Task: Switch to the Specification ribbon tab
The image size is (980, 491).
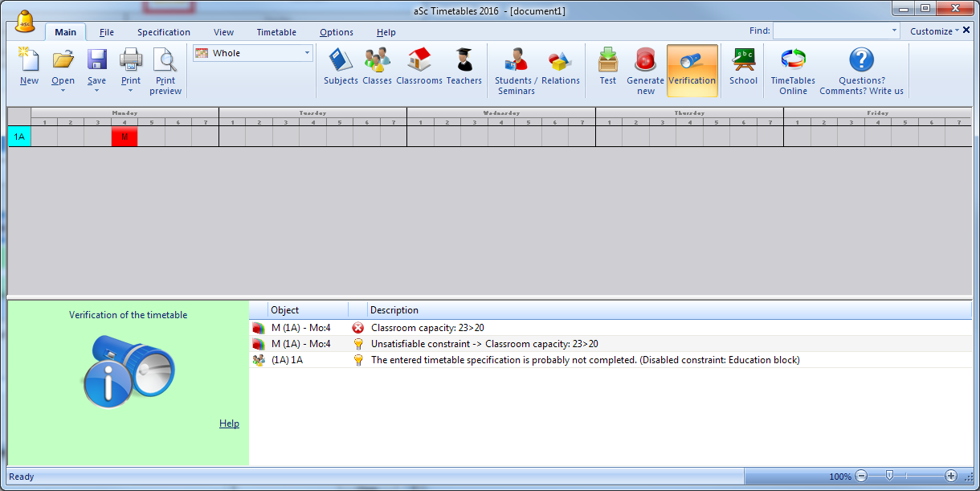Action: (x=164, y=32)
